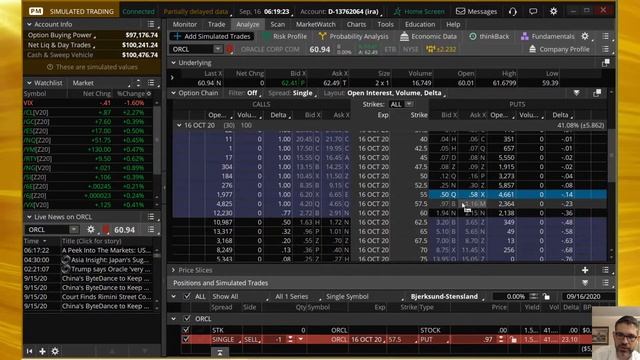The height and width of the screenshot is (360, 640).
Task: Collapse the Underlying section
Action: tap(173, 63)
